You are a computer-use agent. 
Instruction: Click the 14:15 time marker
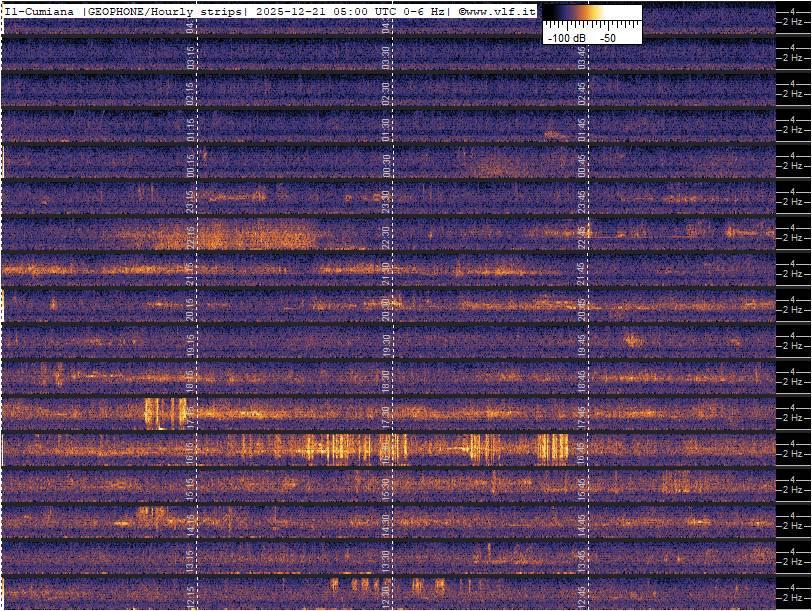pyautogui.click(x=190, y=524)
